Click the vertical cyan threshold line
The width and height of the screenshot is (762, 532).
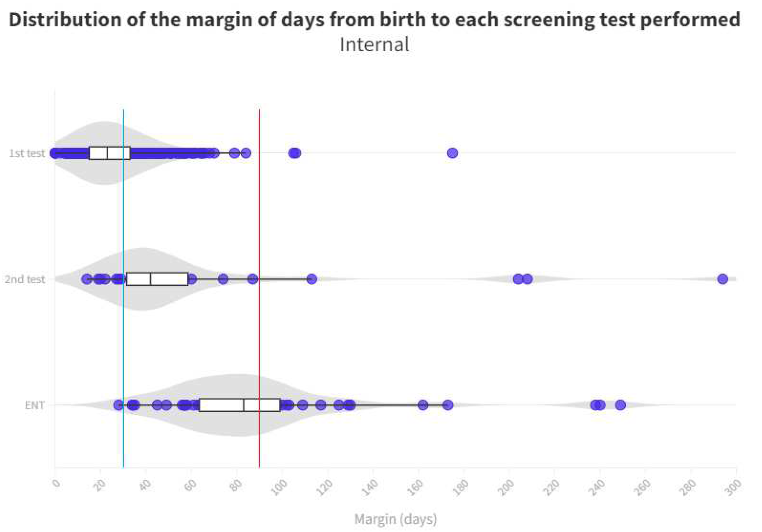[x=123, y=332]
